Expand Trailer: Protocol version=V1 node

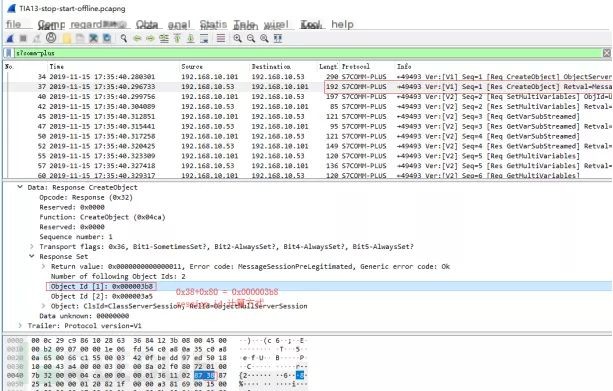point(20,325)
